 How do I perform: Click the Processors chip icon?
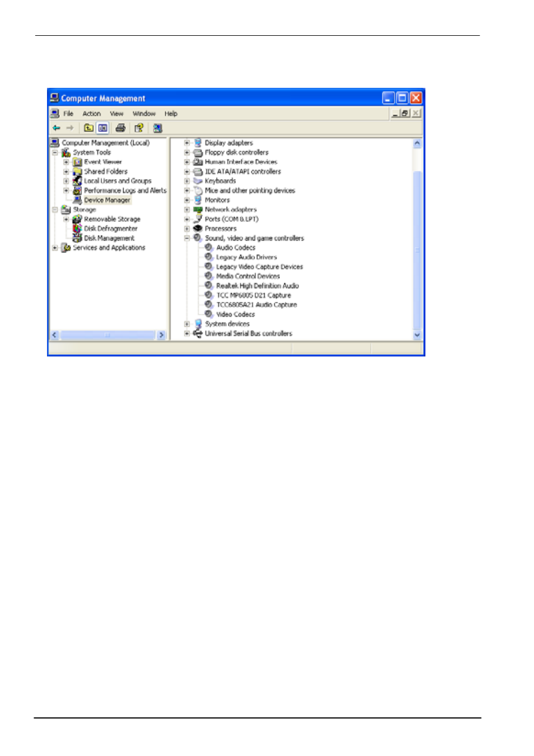tap(198, 228)
